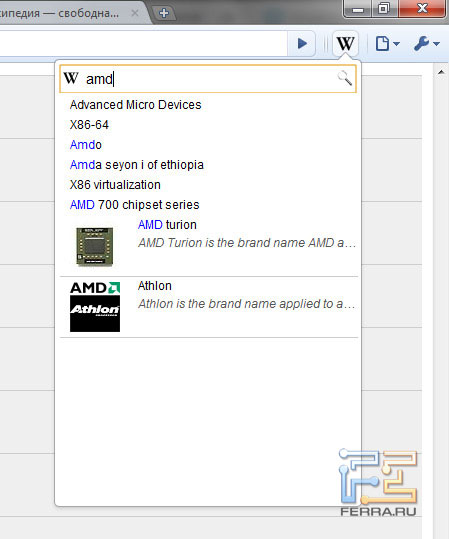This screenshot has width=449, height=539.
Task: Choose the X86-64 suggestion
Action: pyautogui.click(x=89, y=125)
